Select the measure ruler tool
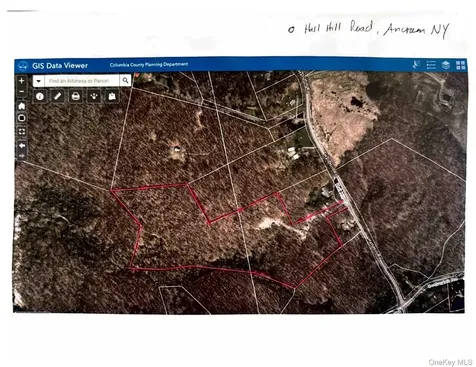476x367 pixels. 58,96
